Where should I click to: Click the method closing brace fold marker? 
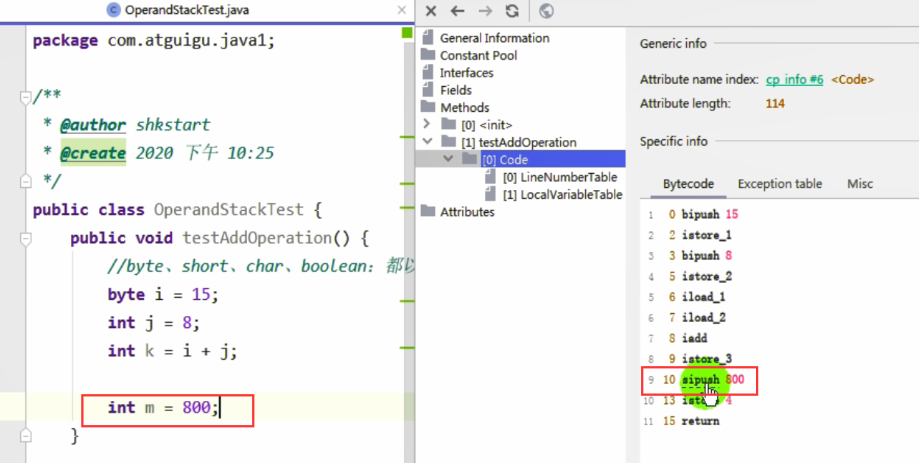click(25, 434)
